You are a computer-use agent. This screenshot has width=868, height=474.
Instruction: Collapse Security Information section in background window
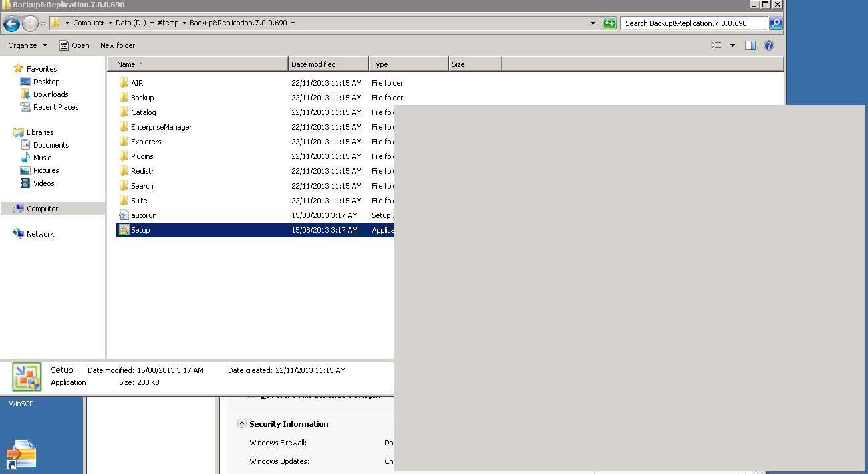[242, 424]
